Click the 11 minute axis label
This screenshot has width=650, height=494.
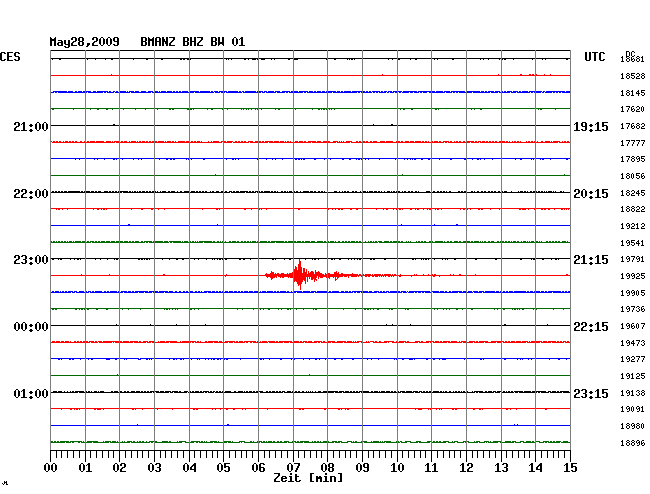(x=432, y=468)
